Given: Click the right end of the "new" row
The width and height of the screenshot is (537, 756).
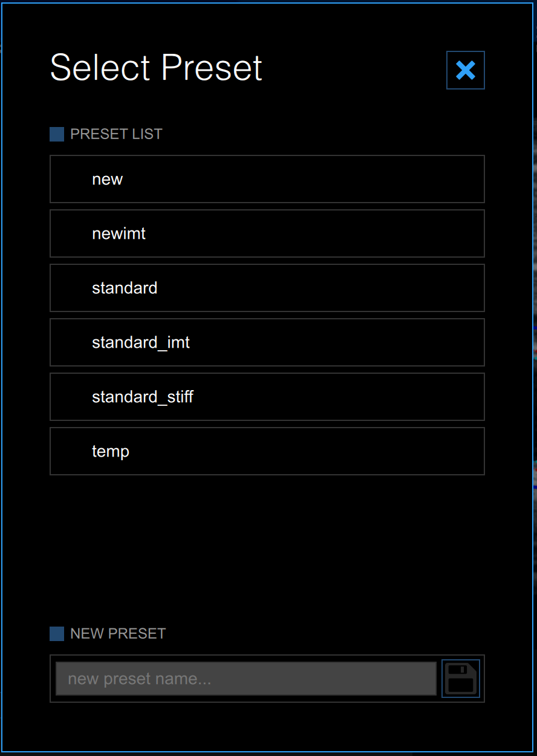Looking at the screenshot, I should pos(460,179).
